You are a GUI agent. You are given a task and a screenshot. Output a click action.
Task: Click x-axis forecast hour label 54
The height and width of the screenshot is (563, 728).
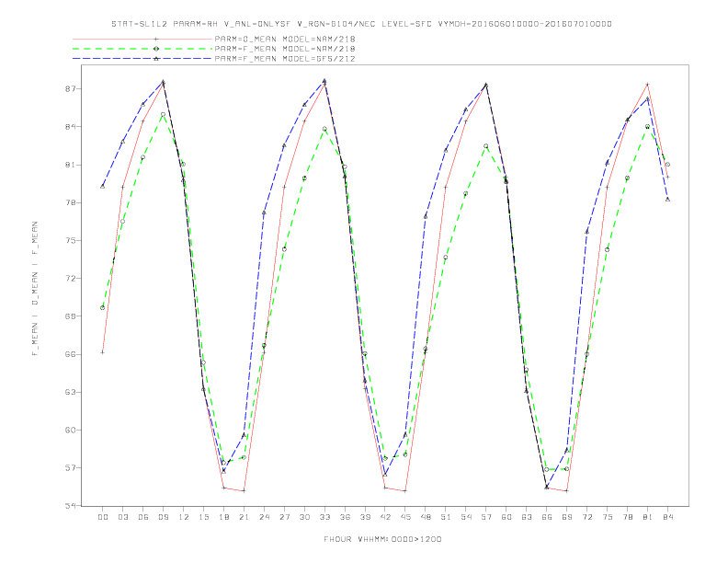[x=466, y=517]
